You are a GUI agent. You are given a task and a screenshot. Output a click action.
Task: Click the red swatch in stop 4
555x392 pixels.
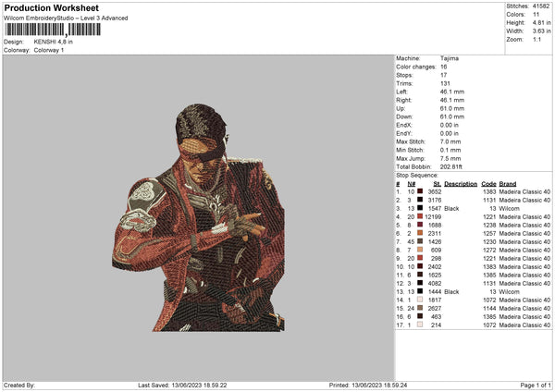point(420,216)
